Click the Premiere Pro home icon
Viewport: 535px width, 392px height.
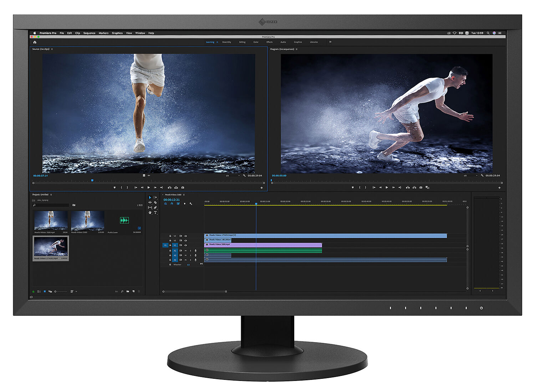34,42
